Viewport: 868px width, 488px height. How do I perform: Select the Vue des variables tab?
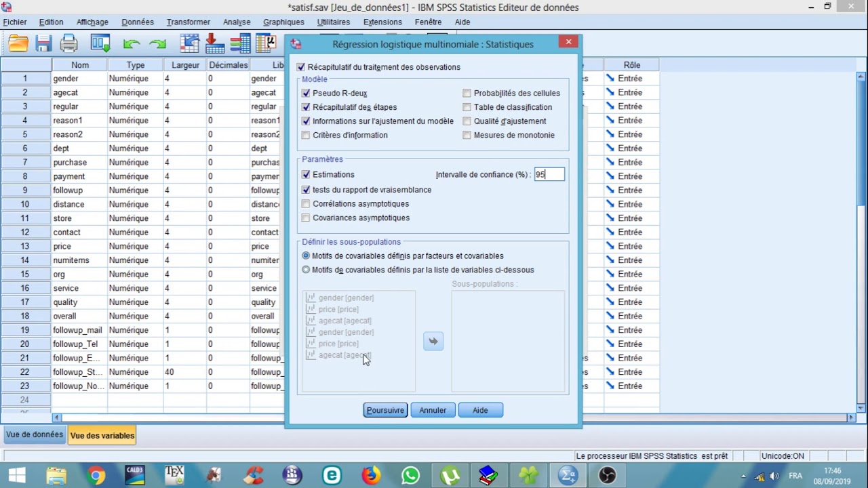102,436
